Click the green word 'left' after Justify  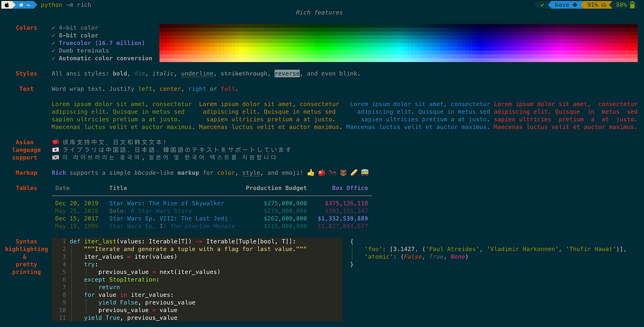tap(145, 89)
